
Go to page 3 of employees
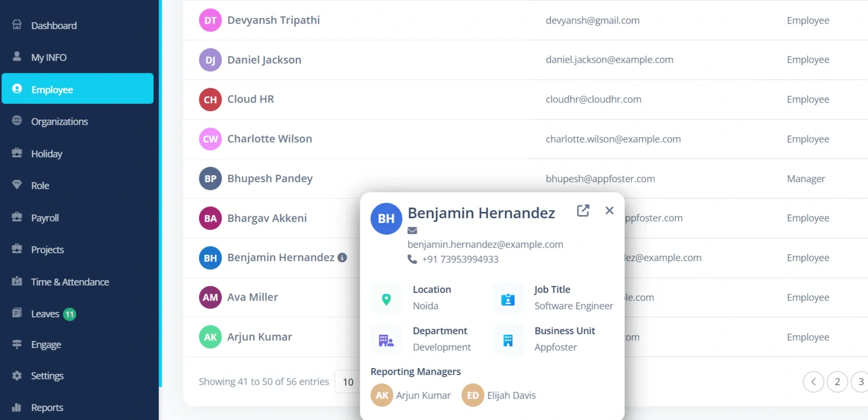click(x=860, y=382)
